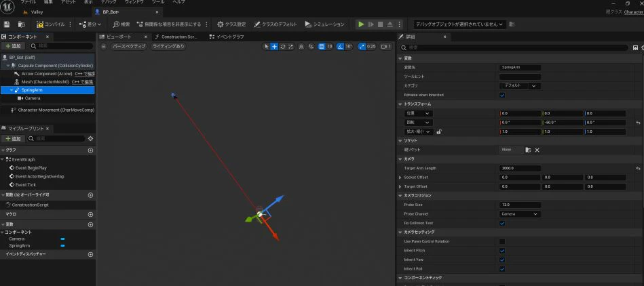Reset Target Arm Length to default
644x286 pixels.
tap(638, 168)
